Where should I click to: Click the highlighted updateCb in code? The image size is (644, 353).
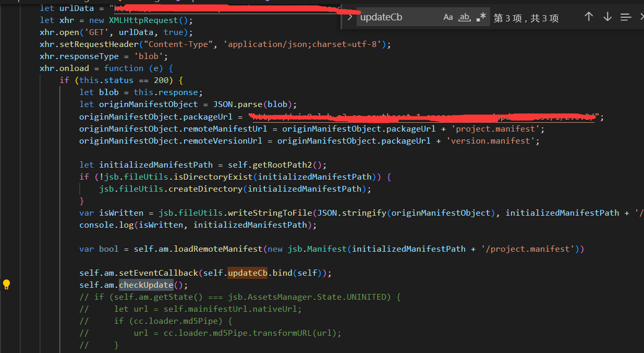tap(247, 273)
